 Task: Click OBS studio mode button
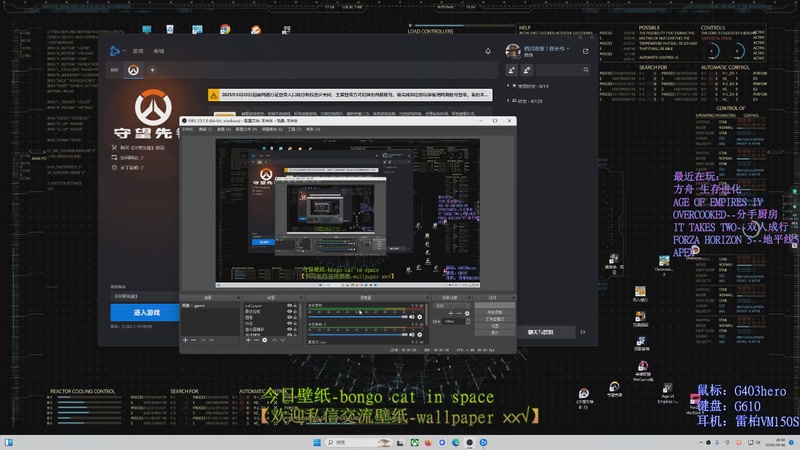tap(494, 319)
